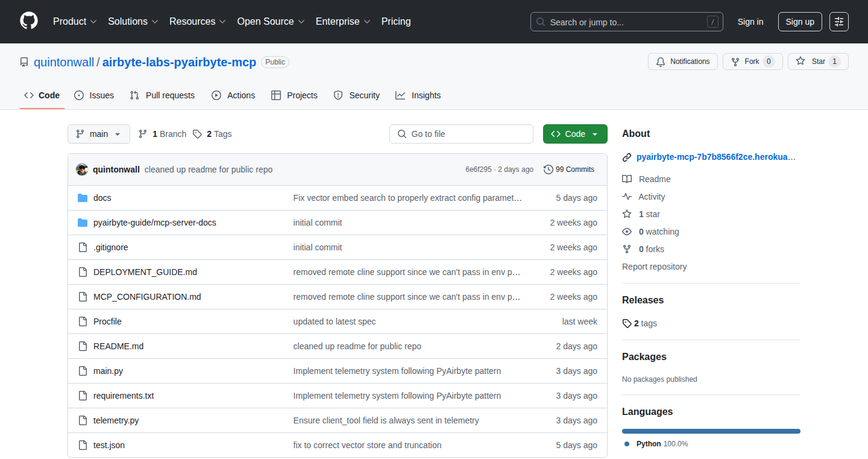Viewport: 868px width, 459px height.
Task: Click the Notifications button
Action: click(x=683, y=62)
